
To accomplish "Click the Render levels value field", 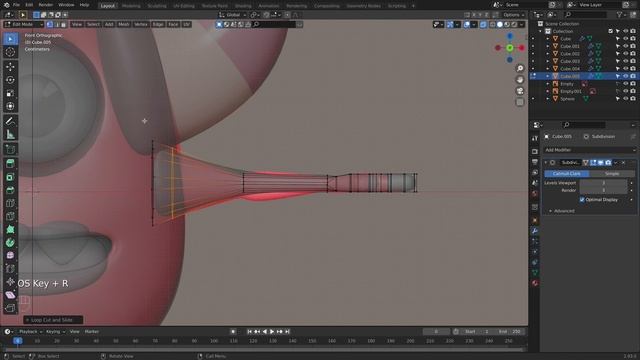I will [603, 190].
